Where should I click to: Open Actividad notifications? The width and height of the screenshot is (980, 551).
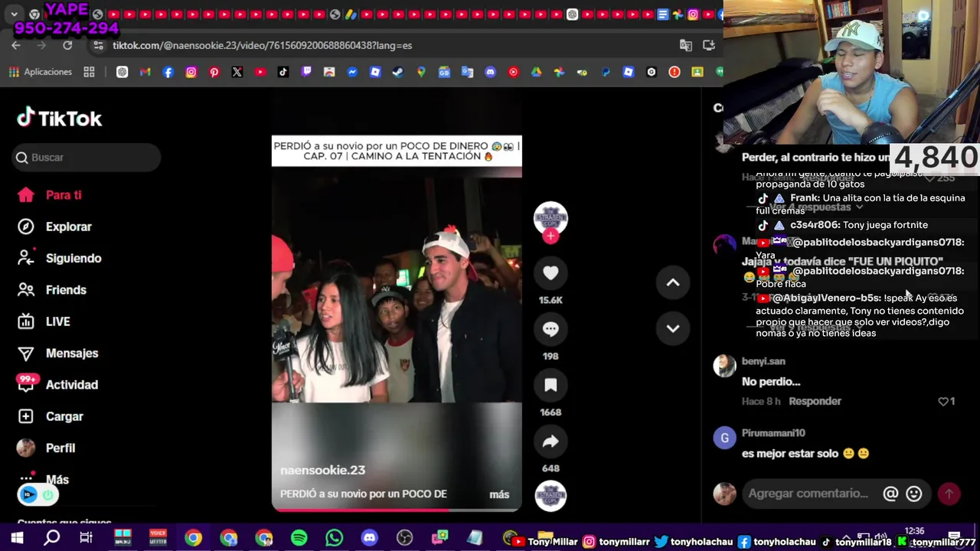pos(72,385)
